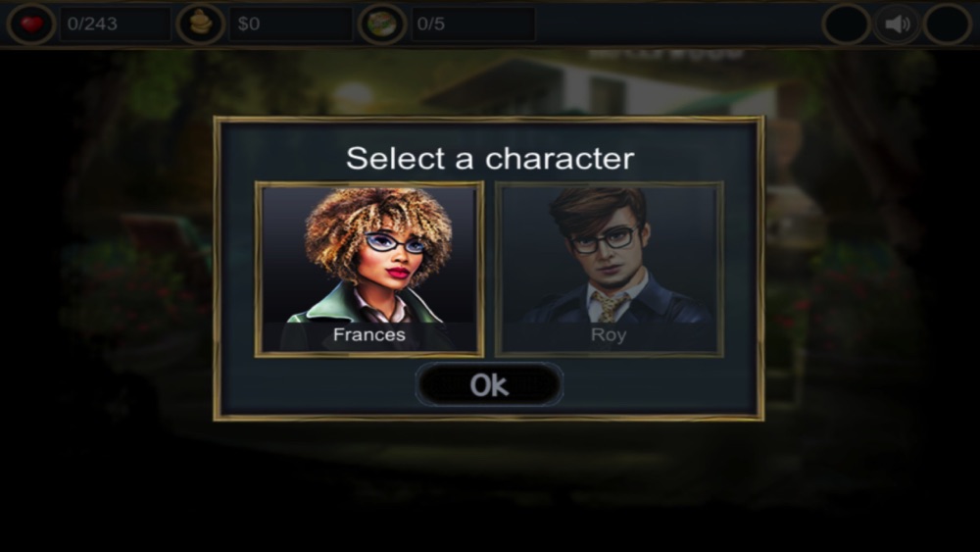Click the empty round button left of speaker
The height and width of the screenshot is (552, 980).
click(847, 25)
